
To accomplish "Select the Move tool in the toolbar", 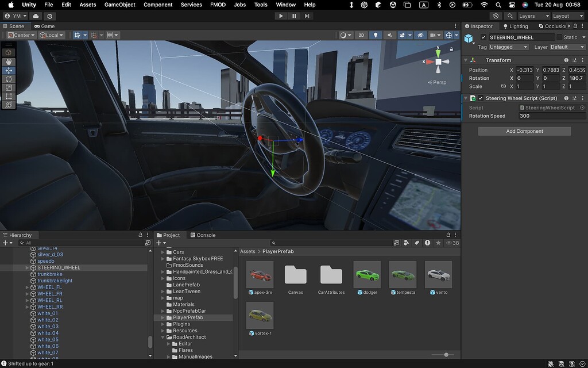I will (x=7, y=70).
